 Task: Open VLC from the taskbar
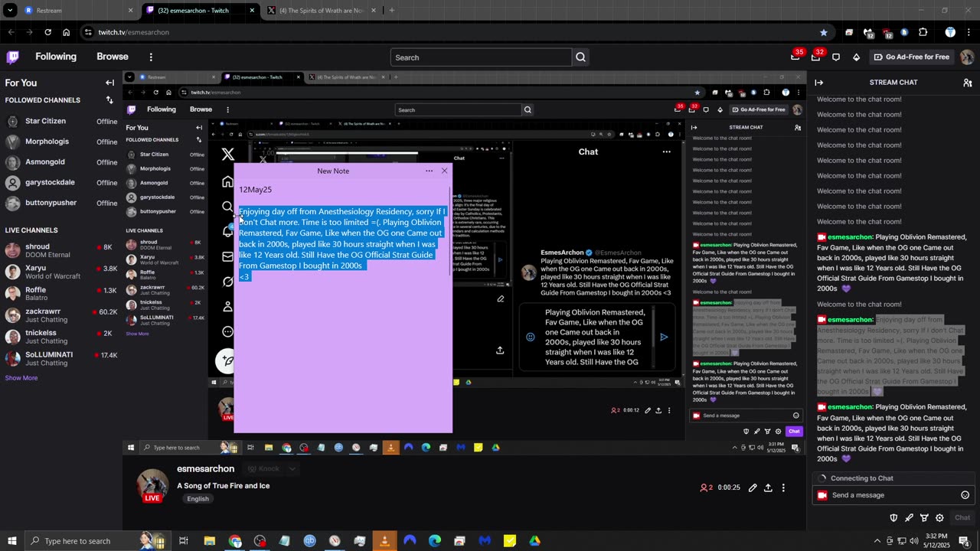[x=384, y=541]
